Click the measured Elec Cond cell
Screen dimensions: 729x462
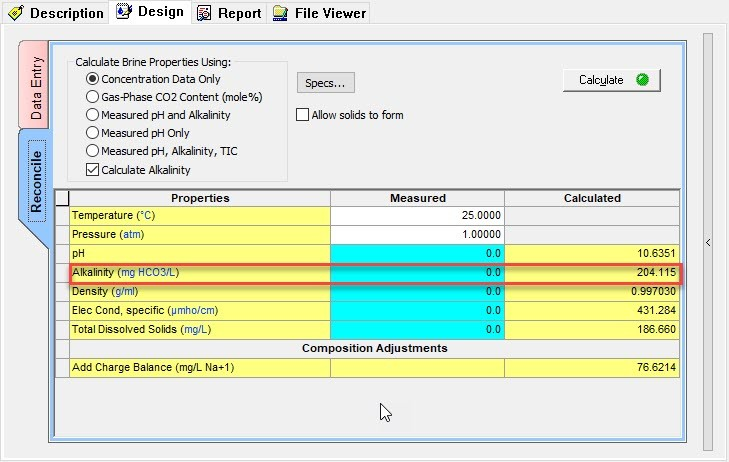[417, 311]
